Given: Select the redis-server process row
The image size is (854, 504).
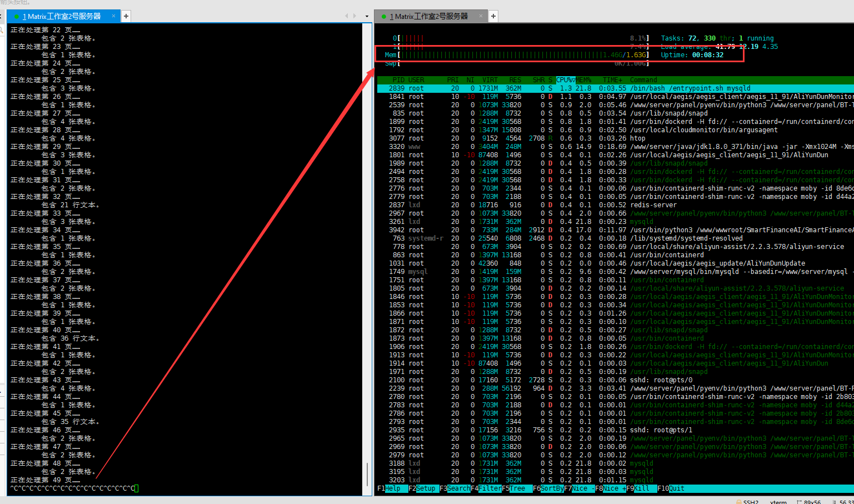Looking at the screenshot, I should (615, 205).
